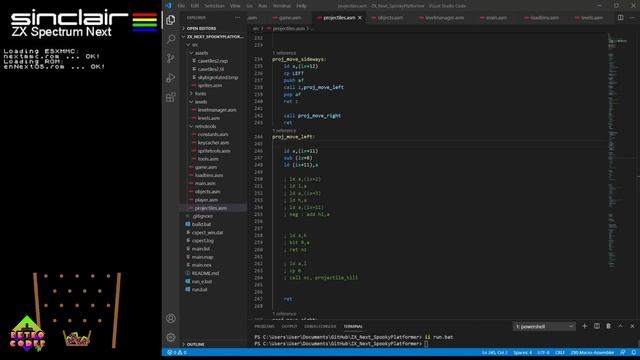Image resolution: width=640 pixels, height=360 pixels.
Task: Open the Run and Debug view
Action: 171,78
